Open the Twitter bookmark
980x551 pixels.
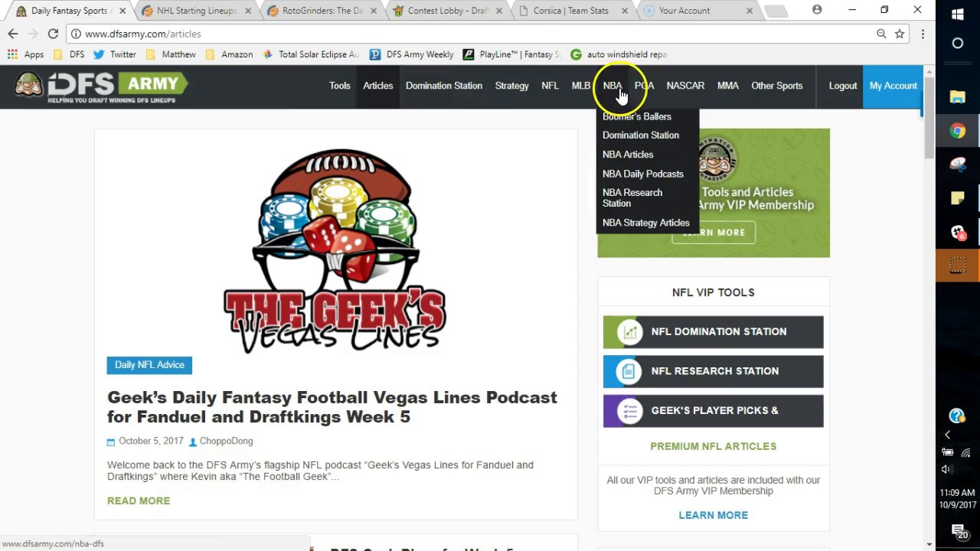[x=115, y=54]
